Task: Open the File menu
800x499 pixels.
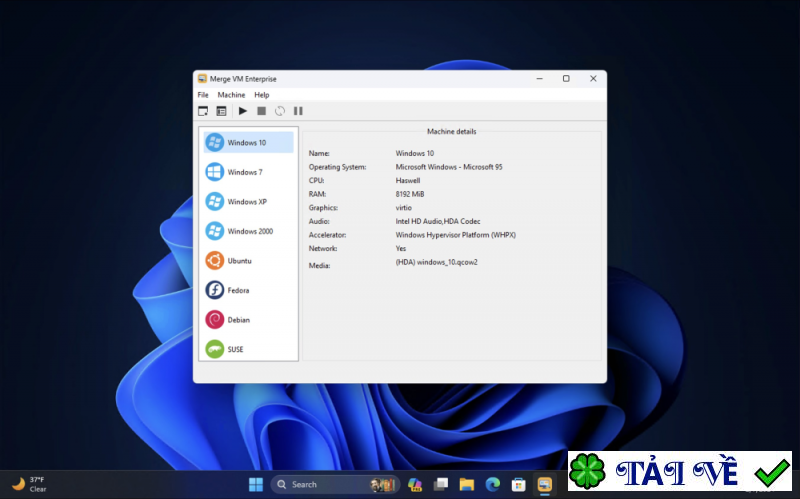Action: click(203, 95)
